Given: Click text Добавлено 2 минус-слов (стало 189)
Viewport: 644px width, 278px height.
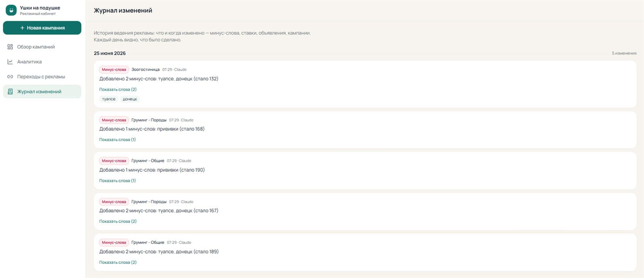Looking at the screenshot, I should click(x=159, y=251).
